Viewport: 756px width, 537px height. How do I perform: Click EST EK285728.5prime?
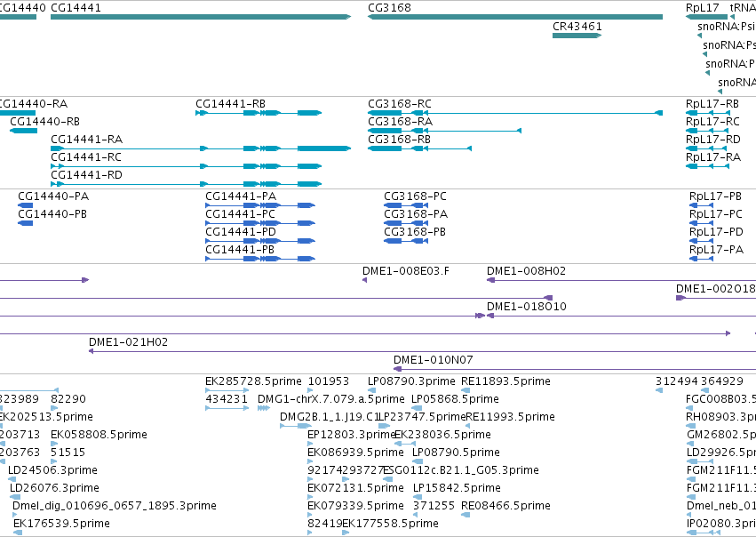pyautogui.click(x=227, y=389)
